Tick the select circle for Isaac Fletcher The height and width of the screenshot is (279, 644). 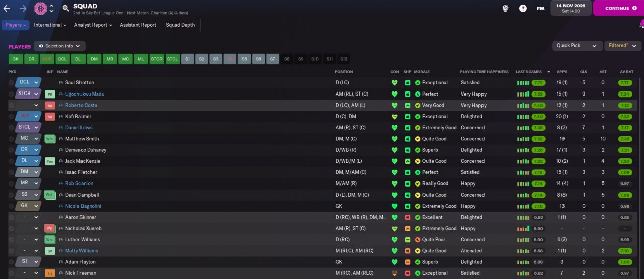(x=11, y=172)
